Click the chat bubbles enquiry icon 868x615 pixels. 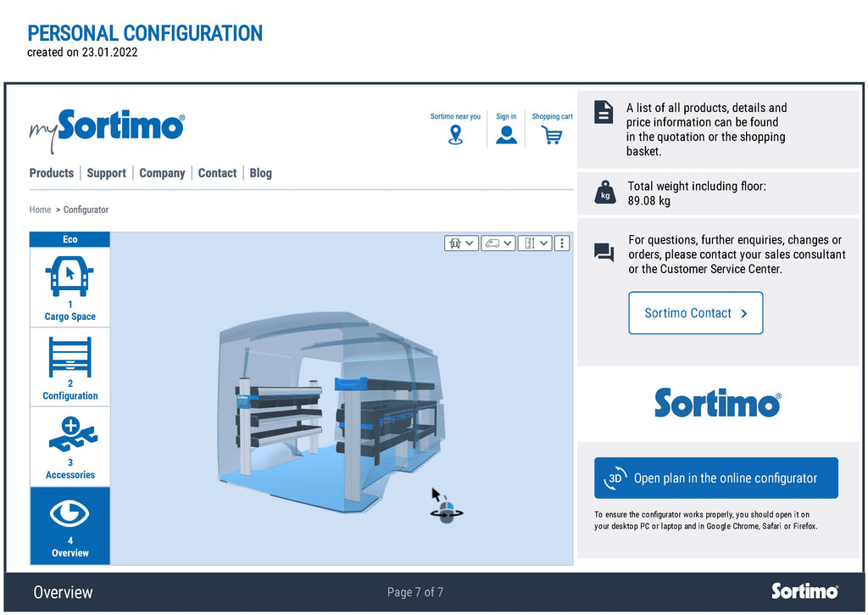click(x=604, y=252)
